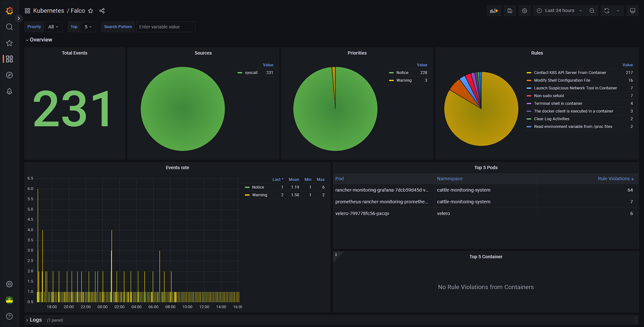Image resolution: width=644 pixels, height=327 pixels.
Task: Toggle Warning series in Priorities legend
Action: [x=404, y=80]
